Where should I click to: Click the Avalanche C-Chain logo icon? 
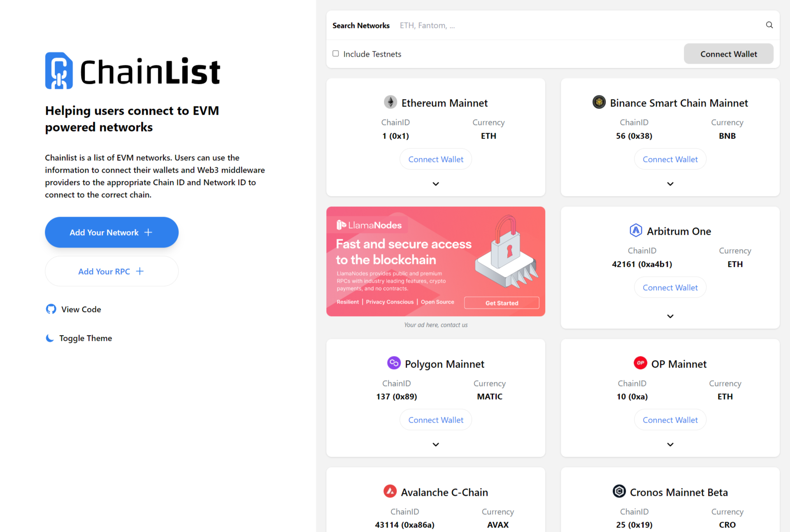[390, 491]
